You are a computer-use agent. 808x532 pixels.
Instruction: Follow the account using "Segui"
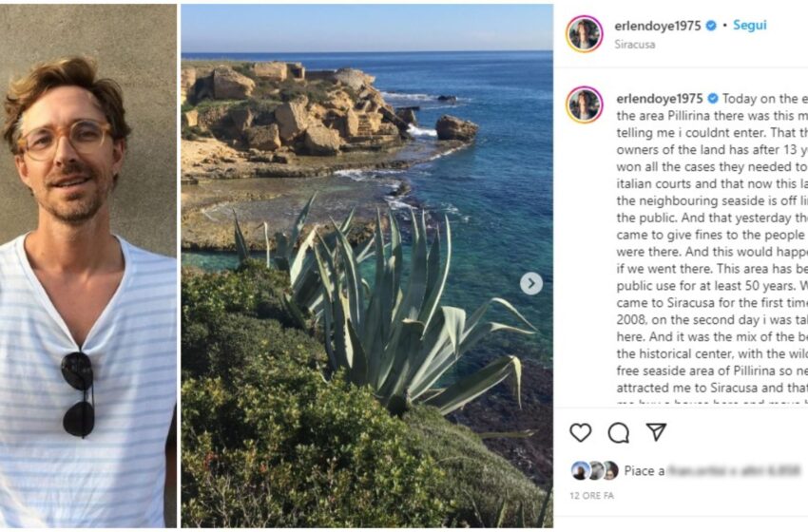click(749, 26)
